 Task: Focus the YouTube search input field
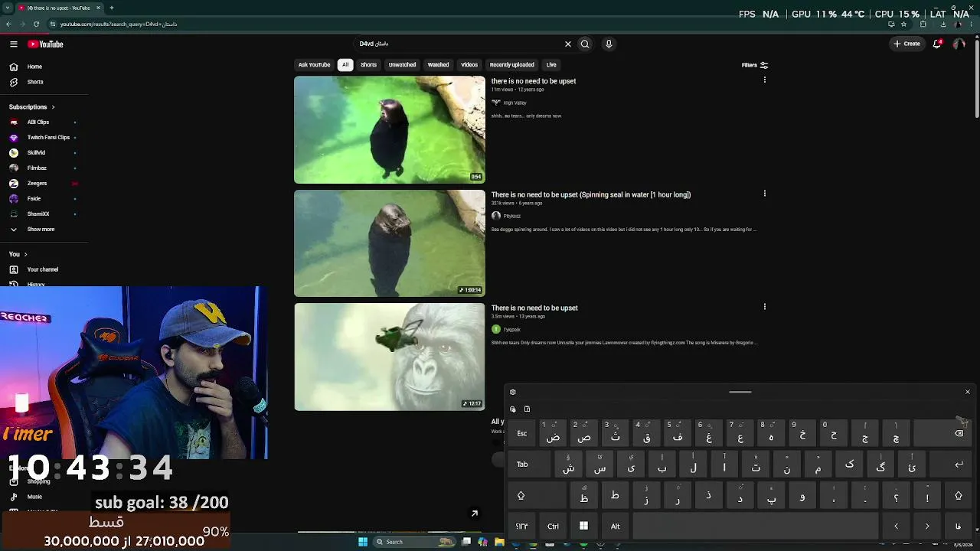click(x=458, y=44)
